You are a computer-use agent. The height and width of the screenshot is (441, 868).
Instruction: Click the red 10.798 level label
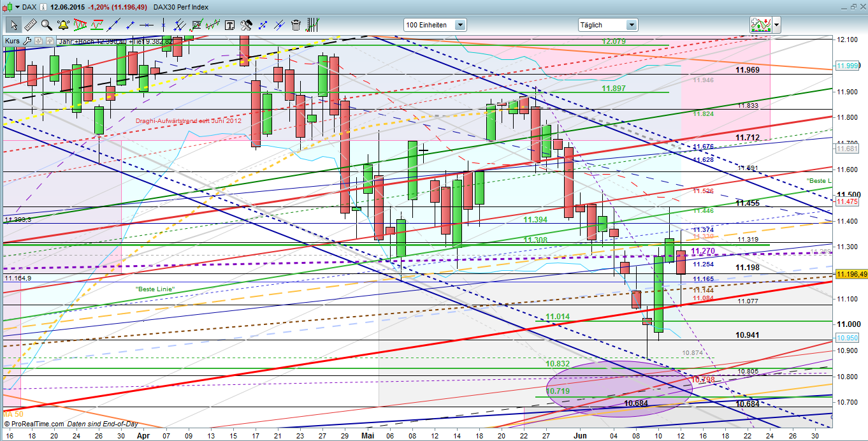(x=703, y=379)
